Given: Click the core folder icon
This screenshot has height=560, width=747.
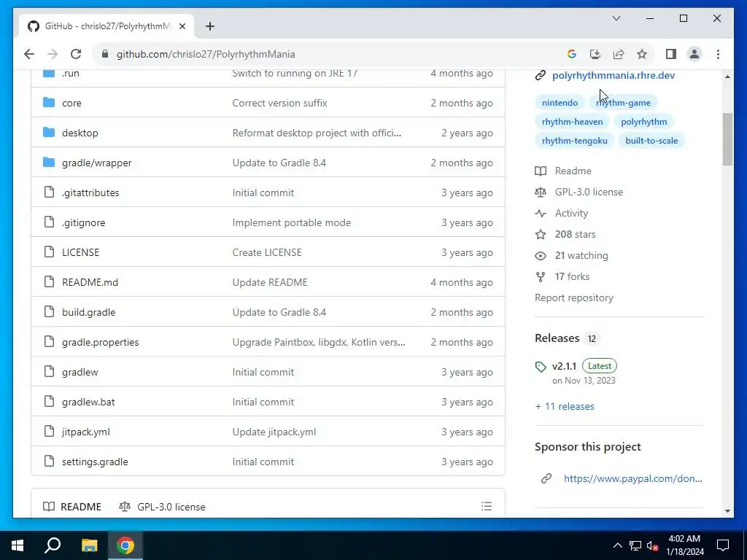Looking at the screenshot, I should pyautogui.click(x=49, y=102).
